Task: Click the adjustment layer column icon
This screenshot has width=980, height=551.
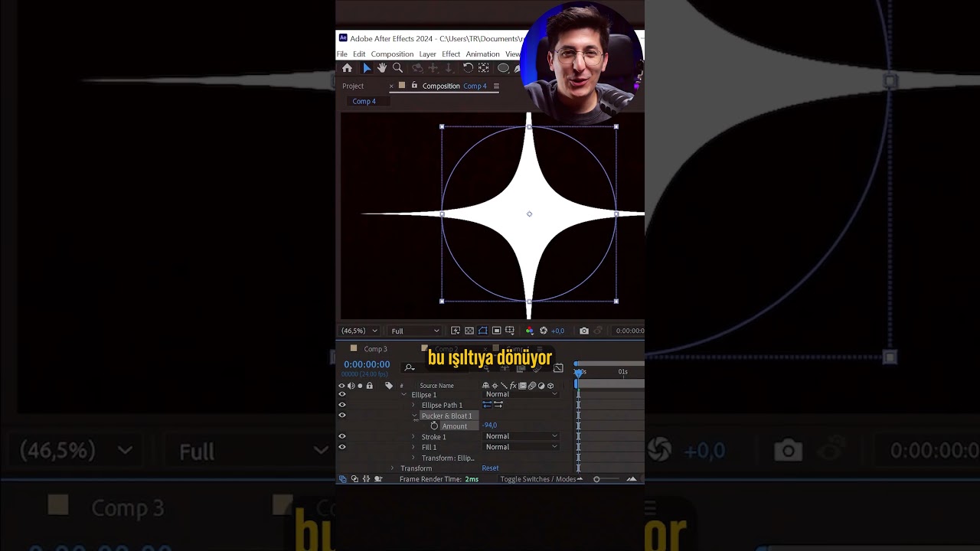Action: [x=541, y=386]
